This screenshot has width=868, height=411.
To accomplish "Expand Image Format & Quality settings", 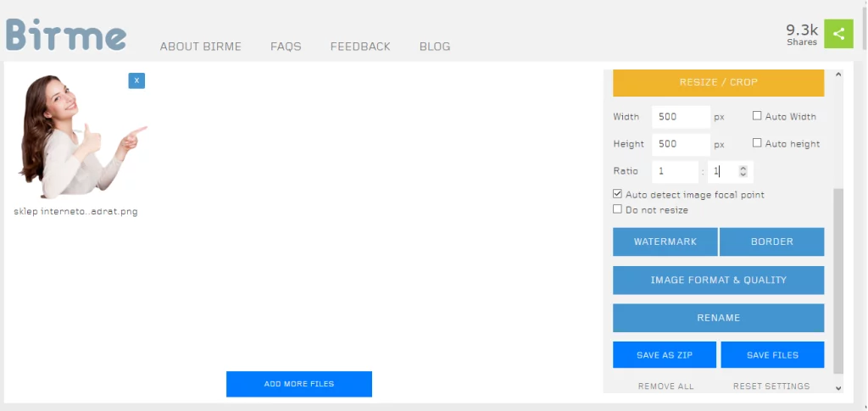I will (x=718, y=280).
